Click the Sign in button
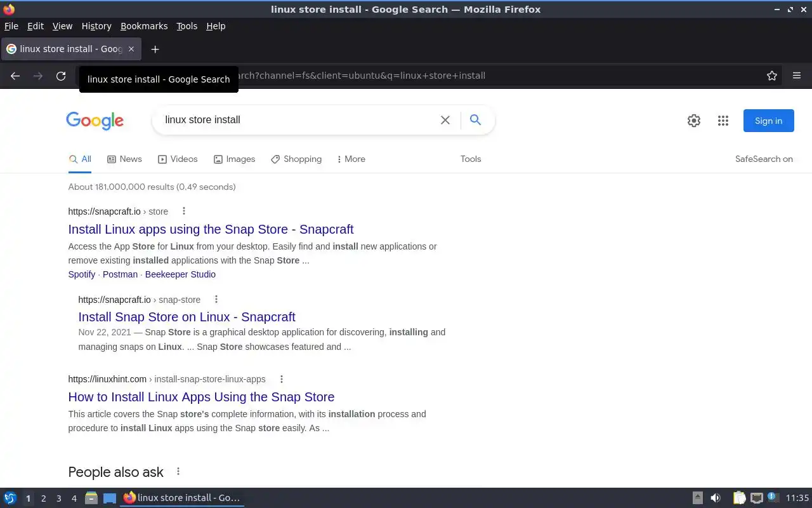This screenshot has width=812, height=508. click(x=768, y=121)
